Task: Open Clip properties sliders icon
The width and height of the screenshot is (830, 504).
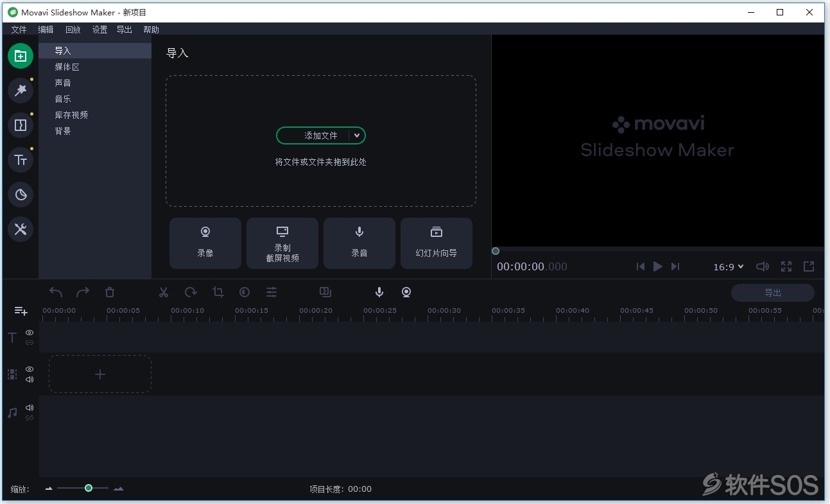Action: [272, 292]
